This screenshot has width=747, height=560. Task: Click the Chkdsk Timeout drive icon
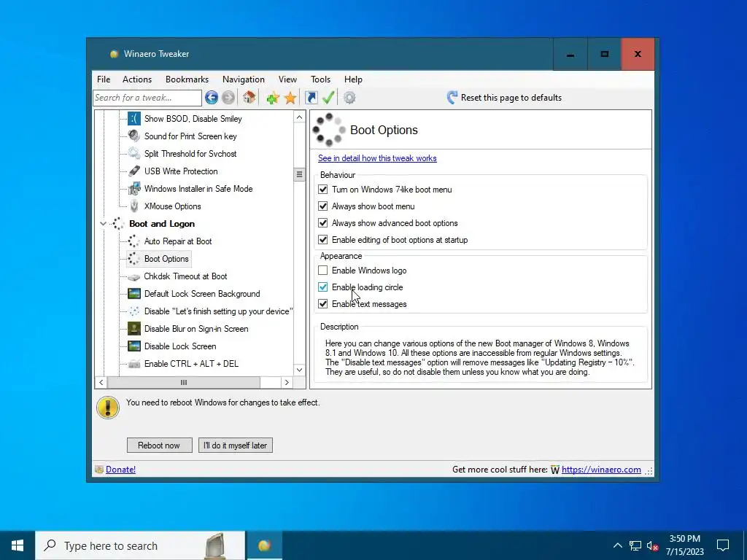tap(134, 276)
